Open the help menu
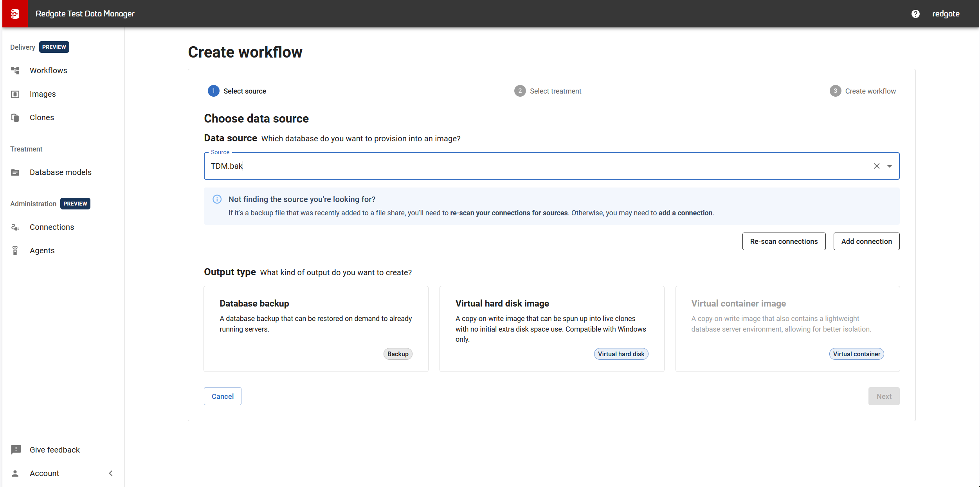This screenshot has height=487, width=980. pos(916,14)
